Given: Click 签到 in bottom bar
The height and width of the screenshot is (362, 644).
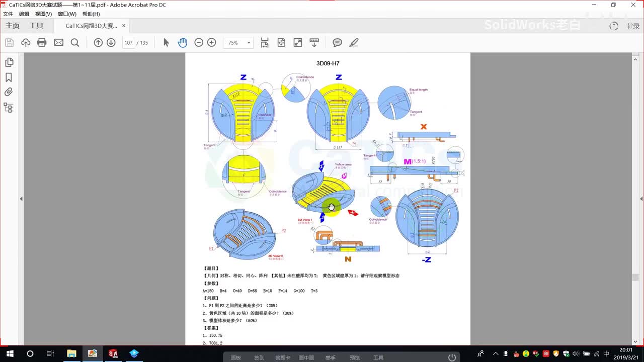Looking at the screenshot, I should (259, 357).
